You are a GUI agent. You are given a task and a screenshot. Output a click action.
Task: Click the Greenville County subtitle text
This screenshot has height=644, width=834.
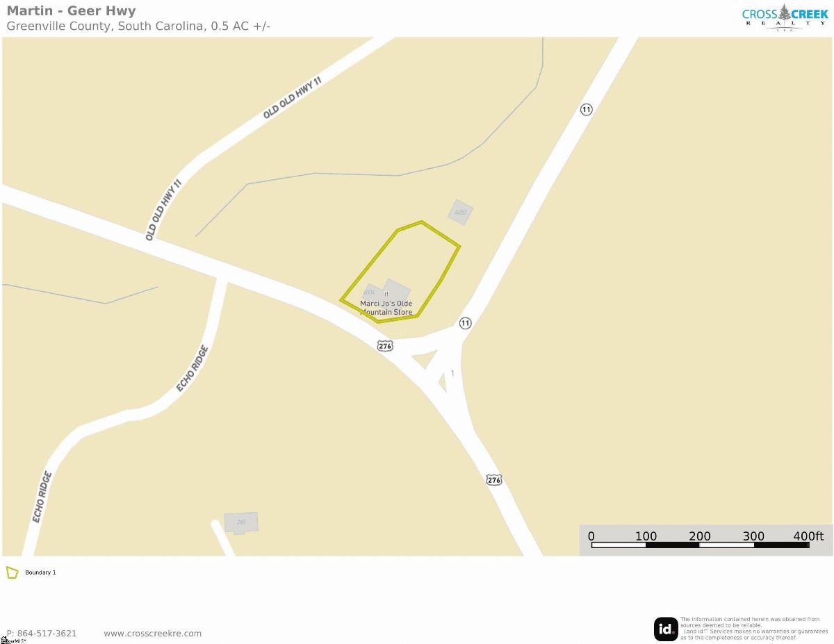138,26
